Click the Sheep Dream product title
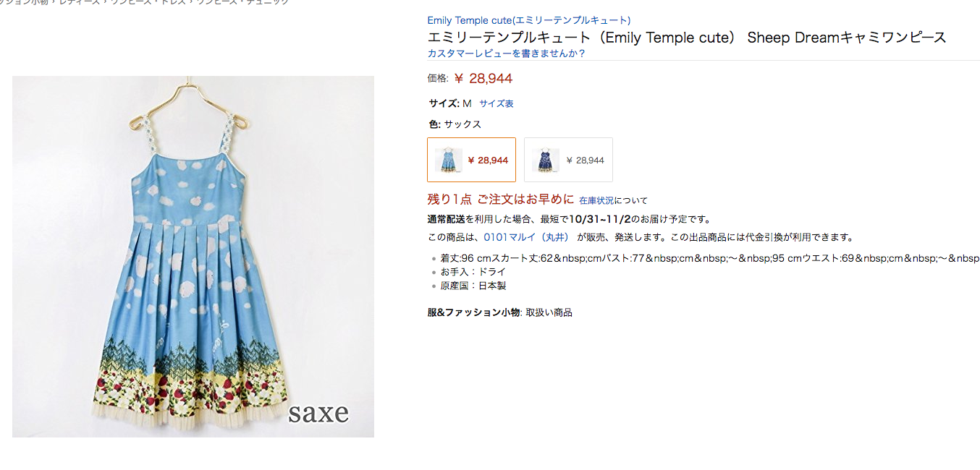 pos(687,38)
